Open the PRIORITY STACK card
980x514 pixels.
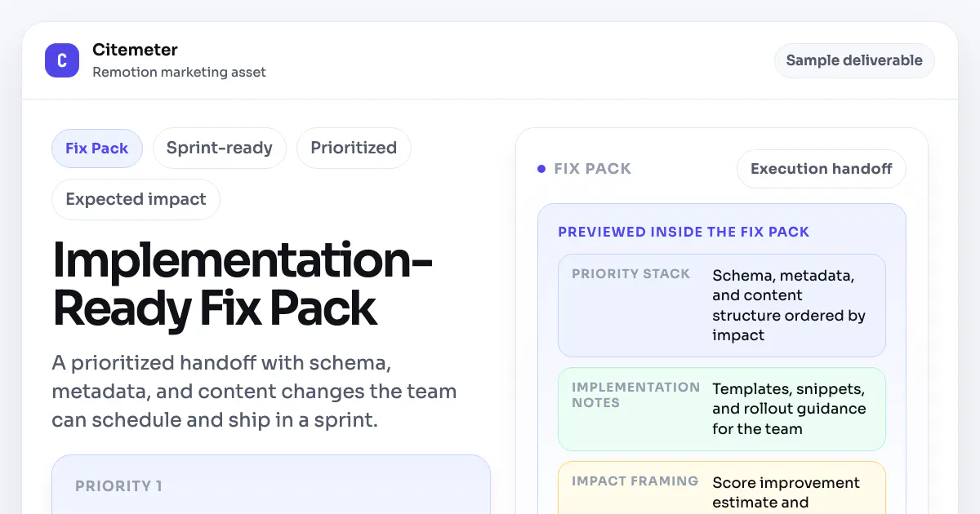(722, 305)
